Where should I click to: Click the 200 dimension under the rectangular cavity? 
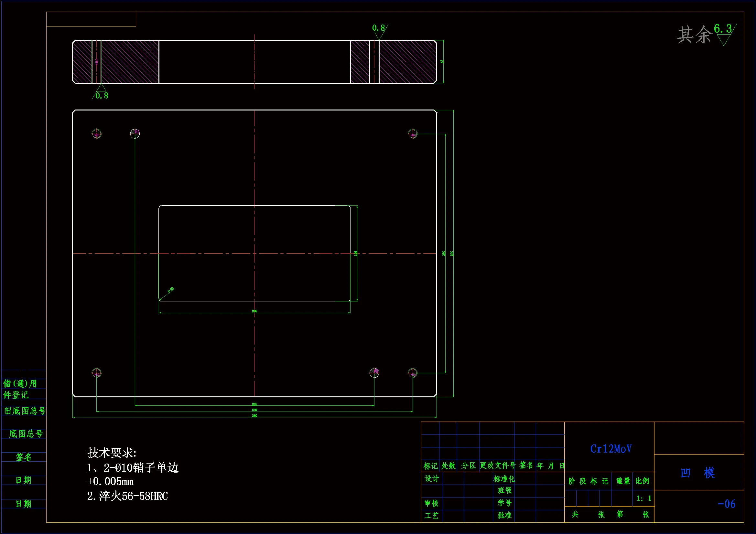click(x=254, y=311)
